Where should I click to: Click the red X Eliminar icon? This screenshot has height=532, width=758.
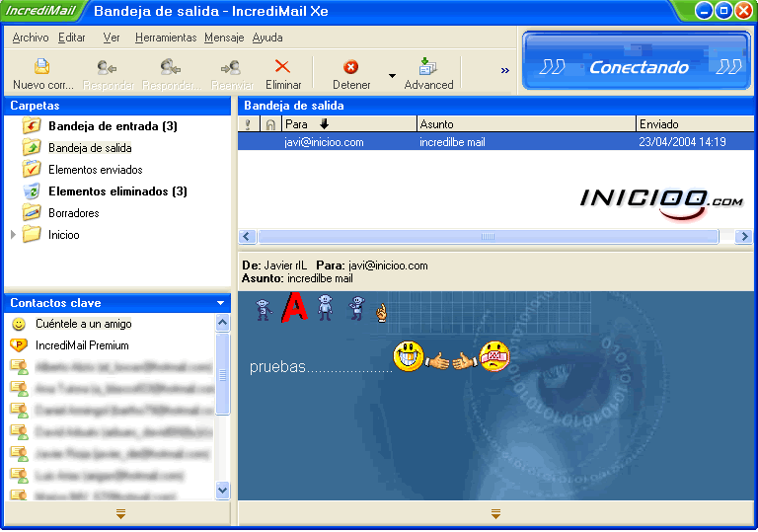(x=282, y=66)
